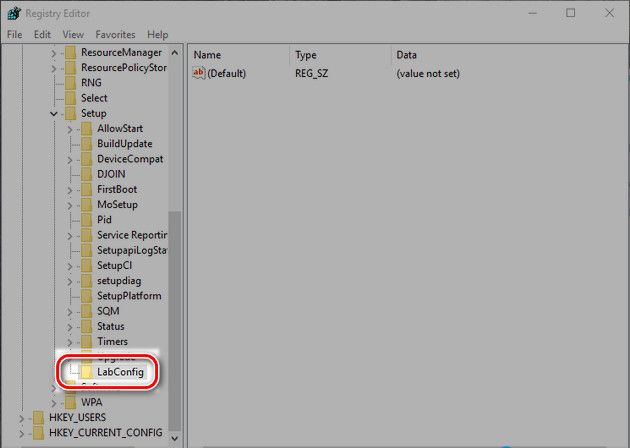Image resolution: width=630 pixels, height=448 pixels.
Task: Click the tree scrollbar down arrow
Action: [175, 438]
